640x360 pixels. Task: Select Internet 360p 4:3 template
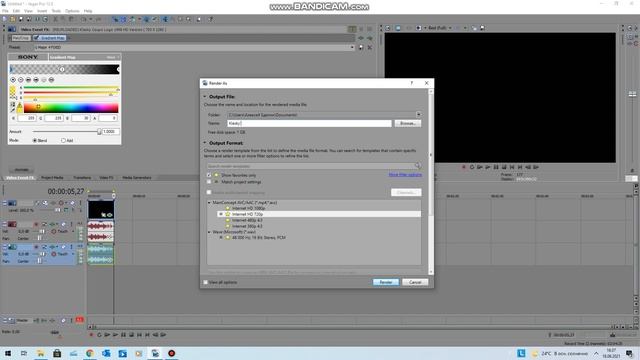coord(247,226)
